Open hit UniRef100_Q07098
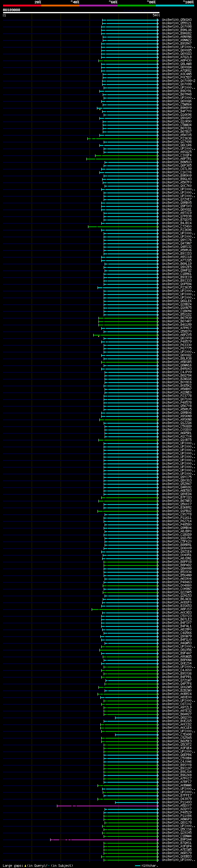 click(177, 26)
